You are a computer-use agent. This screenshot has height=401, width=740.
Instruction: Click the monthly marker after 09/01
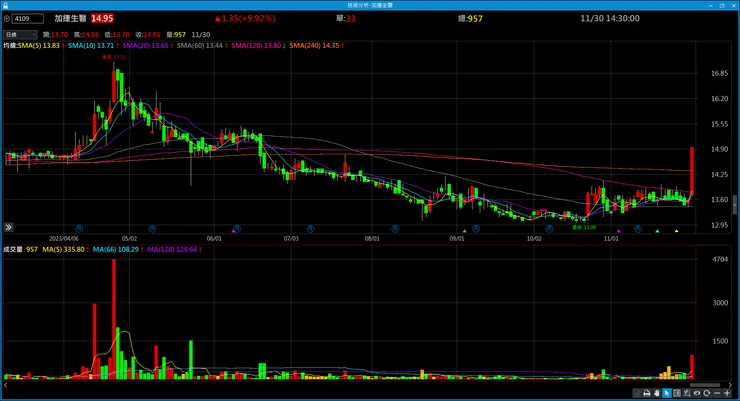click(x=476, y=229)
